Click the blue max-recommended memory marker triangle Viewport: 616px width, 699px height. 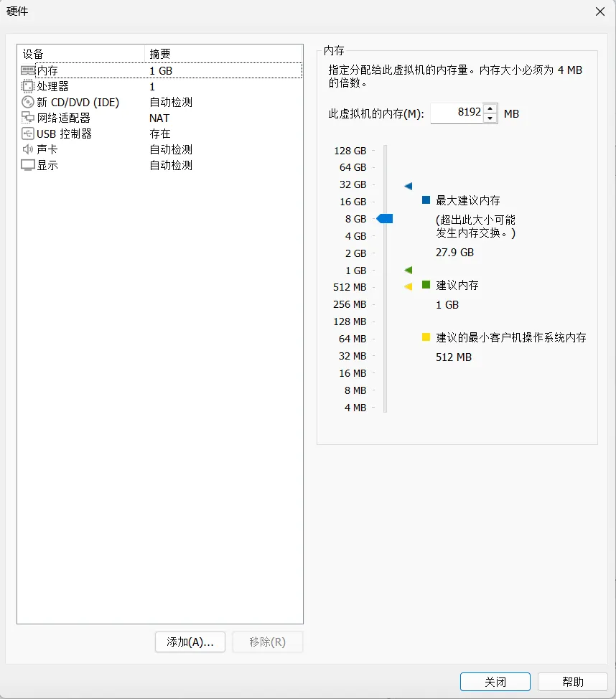408,186
